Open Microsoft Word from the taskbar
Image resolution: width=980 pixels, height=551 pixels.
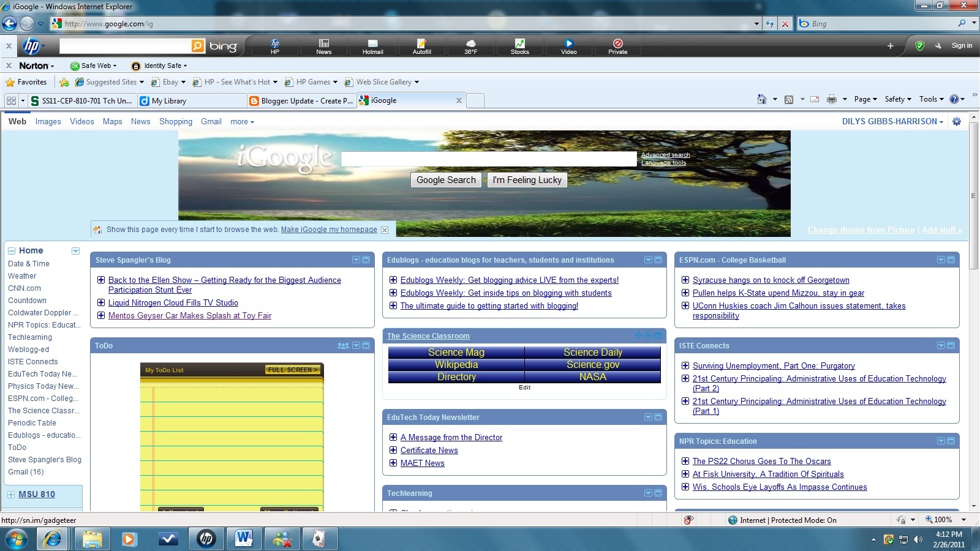click(x=244, y=539)
